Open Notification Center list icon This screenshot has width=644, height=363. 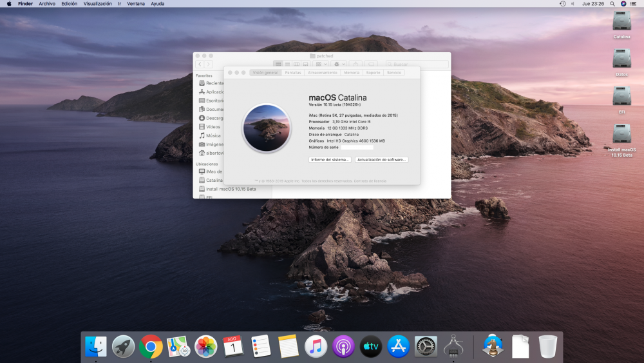633,4
